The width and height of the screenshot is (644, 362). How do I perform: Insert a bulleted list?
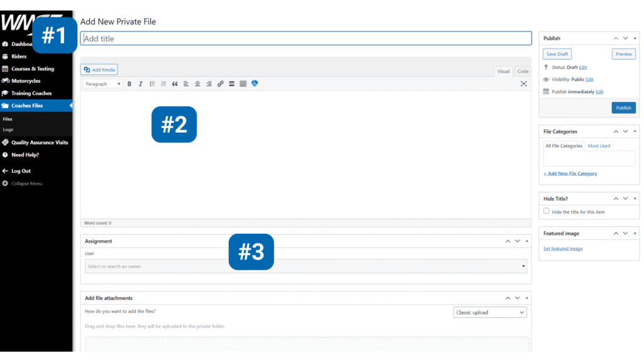[x=152, y=84]
